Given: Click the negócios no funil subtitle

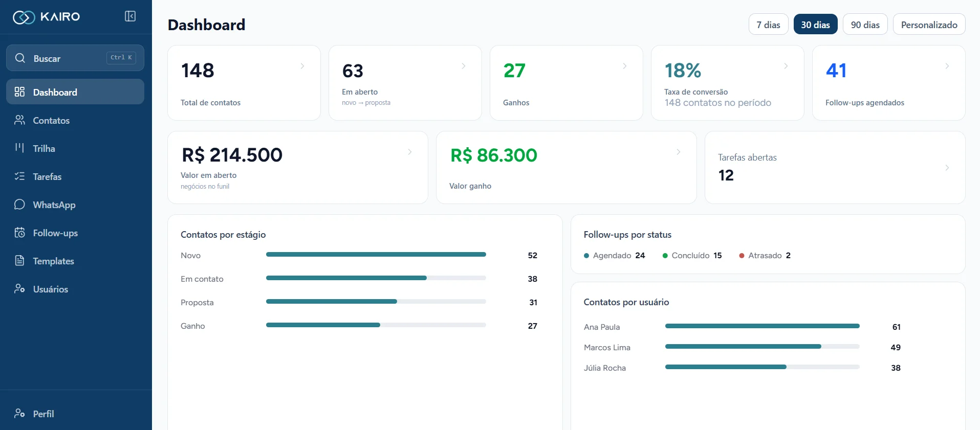Looking at the screenshot, I should click(205, 187).
